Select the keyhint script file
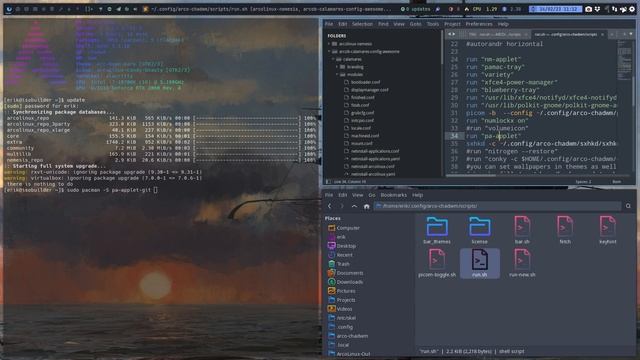Image resolution: width=640 pixels, height=360 pixels. (607, 230)
